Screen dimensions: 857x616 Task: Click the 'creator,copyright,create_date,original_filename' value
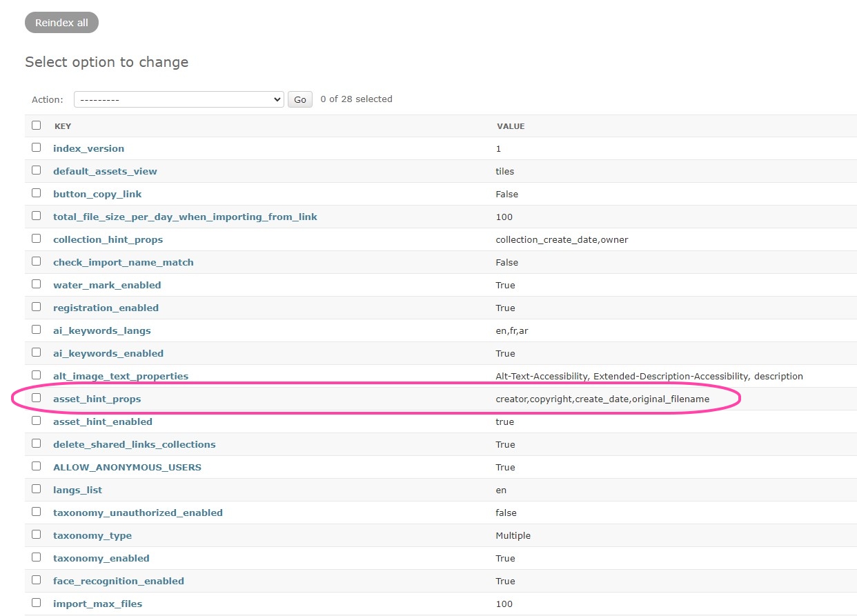point(602,399)
